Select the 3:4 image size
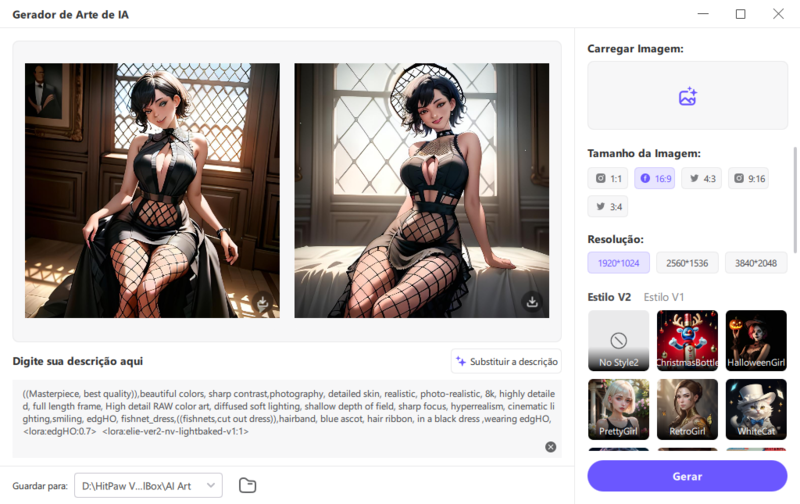Viewport: 800px width, 504px height. click(x=608, y=207)
